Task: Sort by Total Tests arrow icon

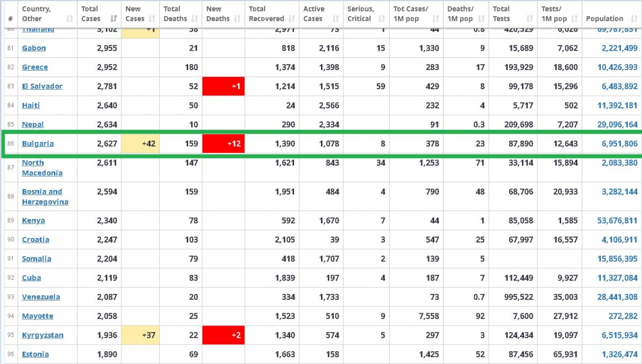Action: pos(530,19)
